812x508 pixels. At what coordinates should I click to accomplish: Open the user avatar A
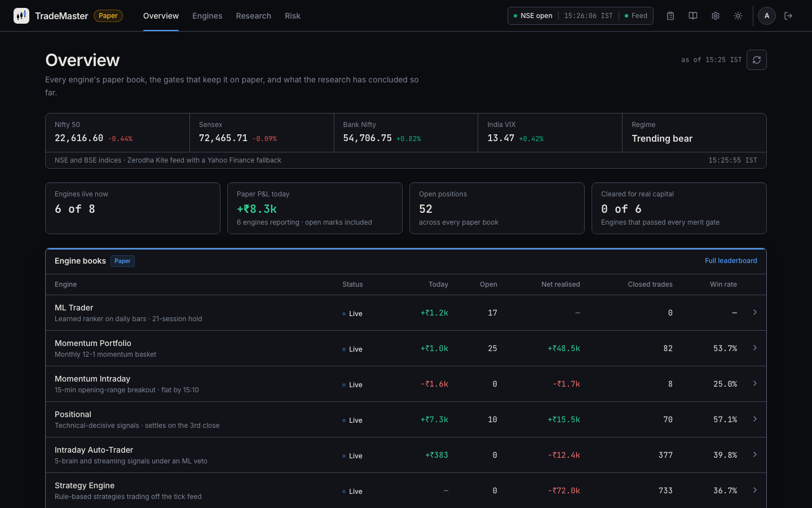point(767,16)
